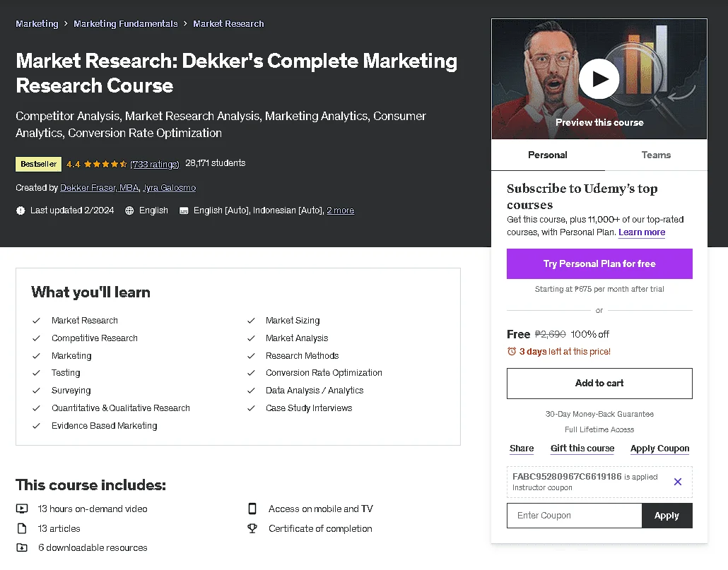The width and height of the screenshot is (728, 570).
Task: Click the Access on mobile and TV text
Action: (321, 509)
